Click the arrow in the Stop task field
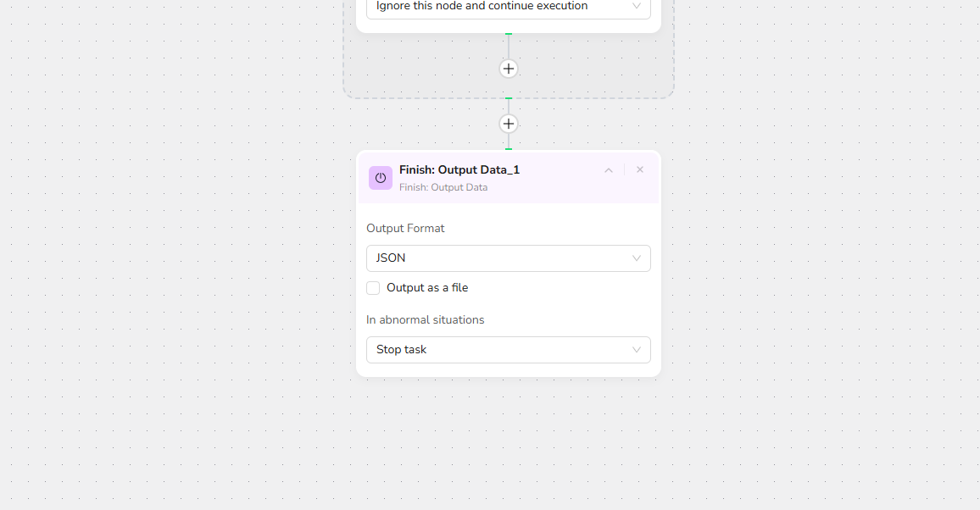The width and height of the screenshot is (980, 510). (637, 350)
